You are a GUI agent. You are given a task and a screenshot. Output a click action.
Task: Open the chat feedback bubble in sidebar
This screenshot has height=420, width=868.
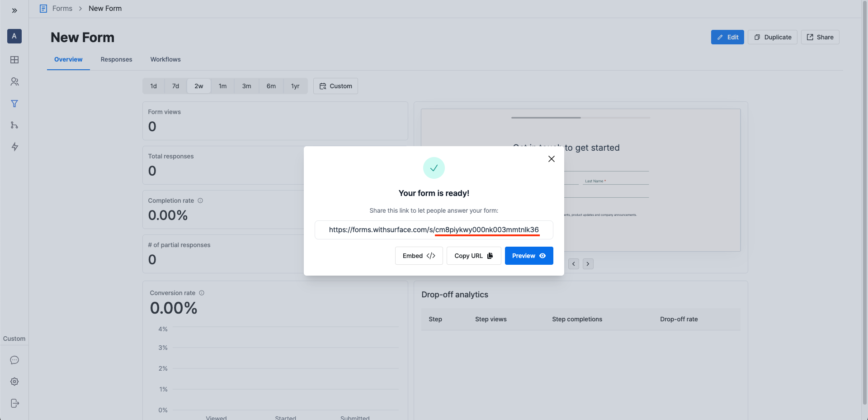(14, 360)
